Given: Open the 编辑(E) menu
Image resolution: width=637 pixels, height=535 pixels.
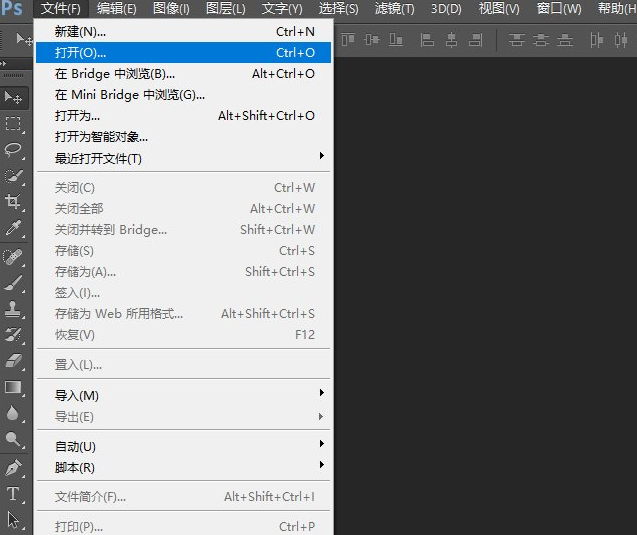Looking at the screenshot, I should [117, 9].
